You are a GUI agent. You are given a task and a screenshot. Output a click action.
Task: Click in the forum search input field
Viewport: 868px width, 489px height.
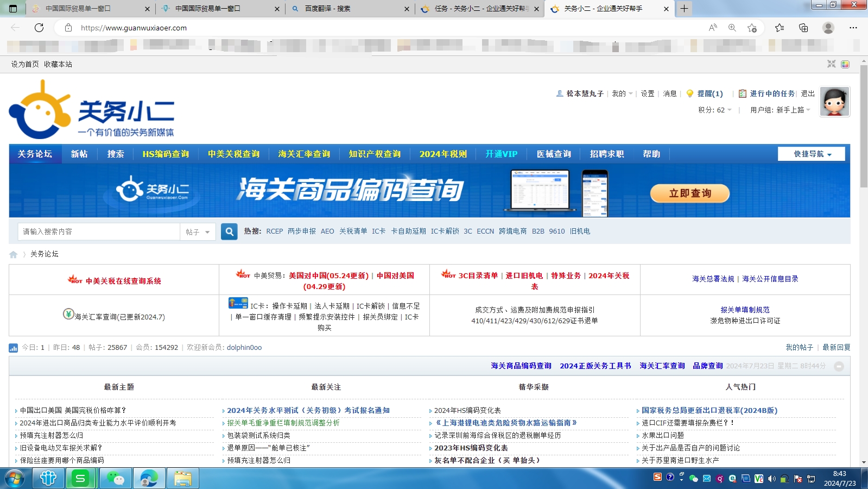[99, 232]
